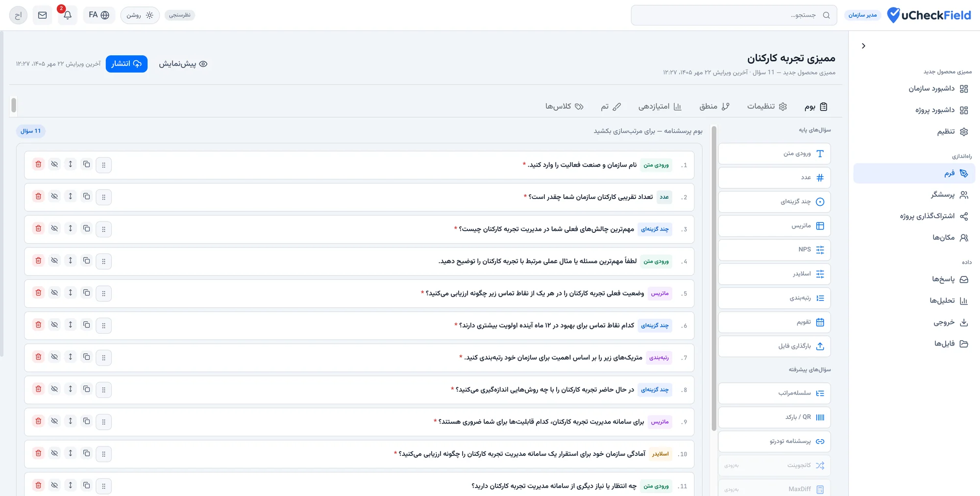Open Analyses in sidebar
Image resolution: width=980 pixels, height=496 pixels.
click(914, 301)
